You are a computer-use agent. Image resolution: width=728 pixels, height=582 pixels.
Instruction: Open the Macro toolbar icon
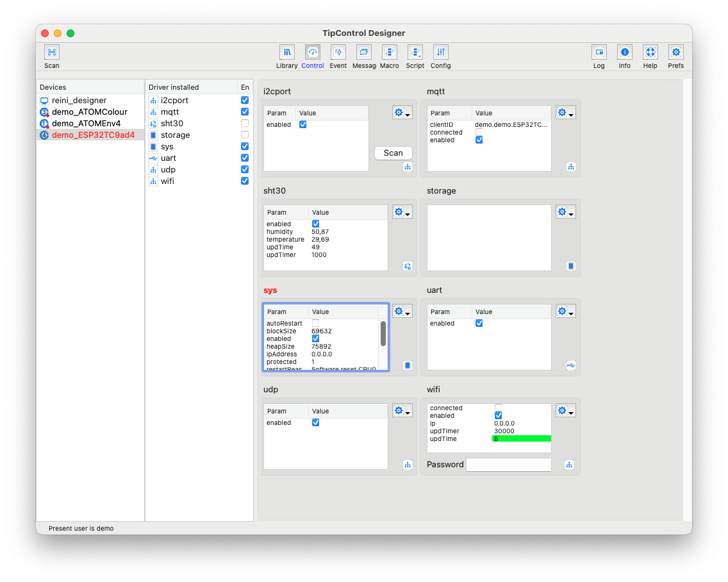tap(389, 53)
